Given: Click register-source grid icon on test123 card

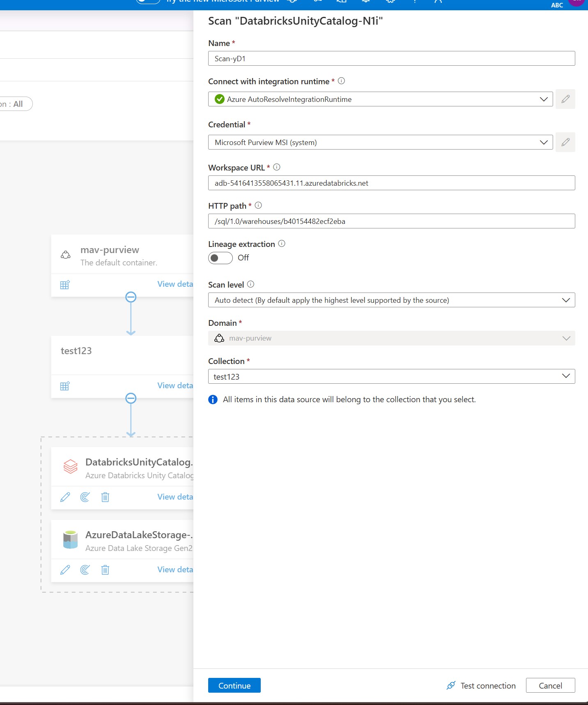Looking at the screenshot, I should pos(65,386).
